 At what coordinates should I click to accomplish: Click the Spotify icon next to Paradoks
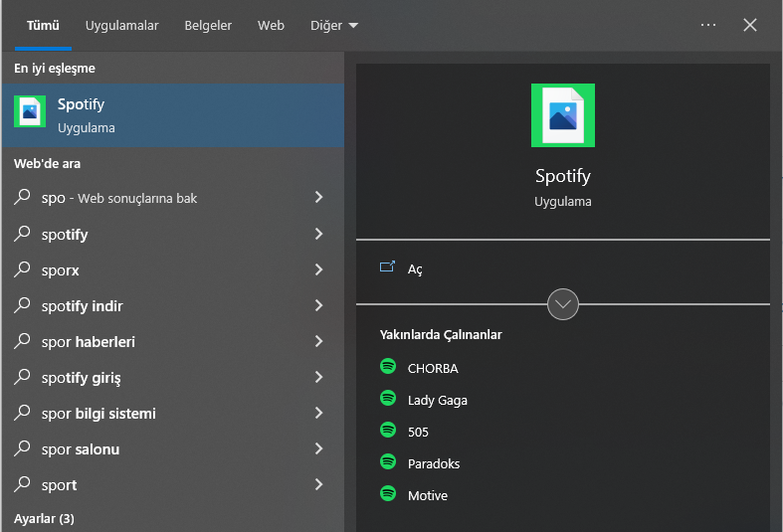point(388,462)
